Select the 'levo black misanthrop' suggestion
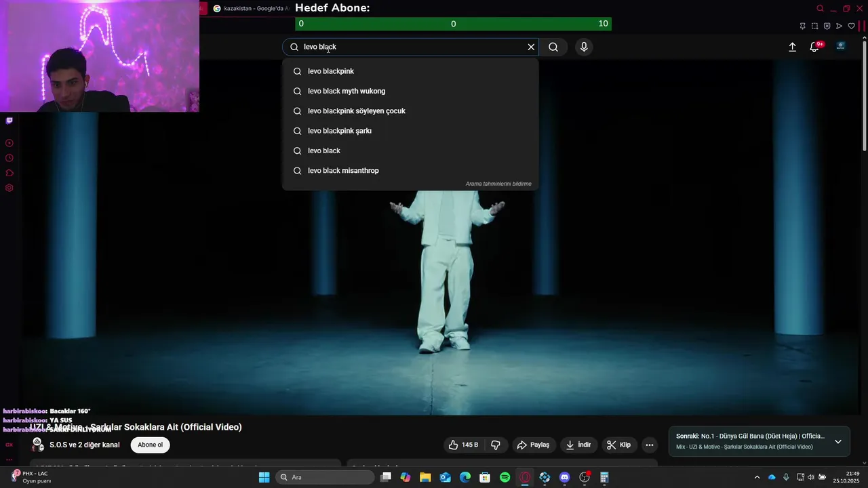Image resolution: width=868 pixels, height=488 pixels. pyautogui.click(x=410, y=171)
